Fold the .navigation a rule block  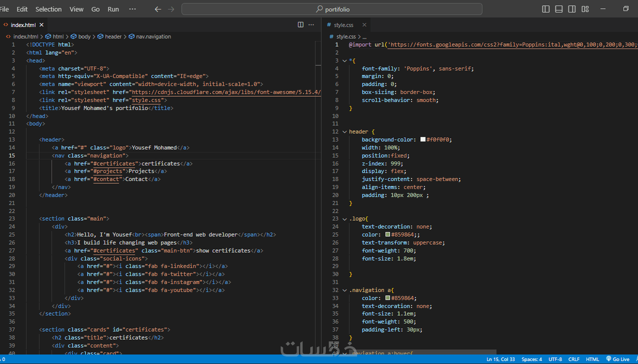click(345, 290)
